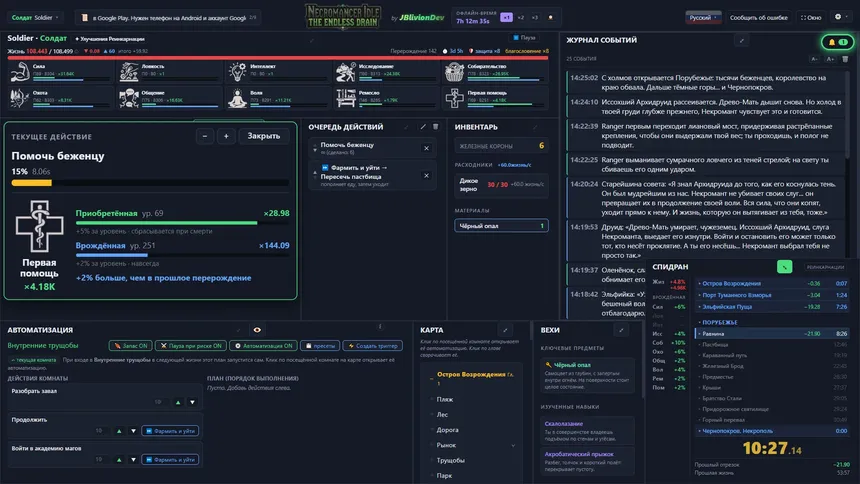Click the Воля meditation skill icon

237,98
